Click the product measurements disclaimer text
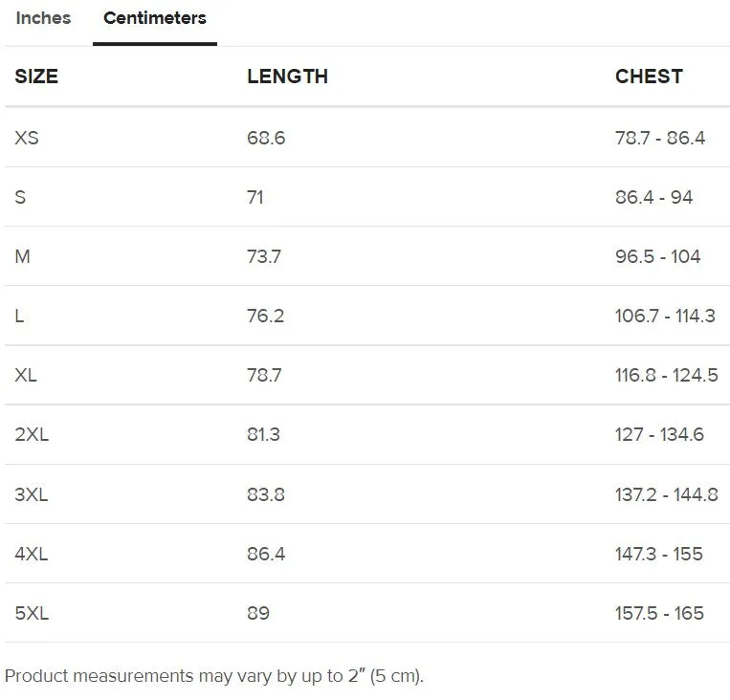The image size is (730, 700). click(214, 676)
